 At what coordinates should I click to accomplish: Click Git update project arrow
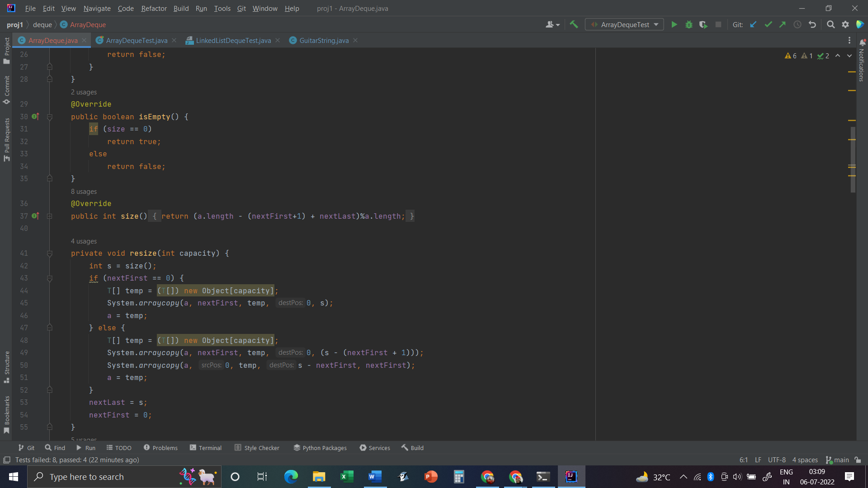pyautogui.click(x=753, y=25)
